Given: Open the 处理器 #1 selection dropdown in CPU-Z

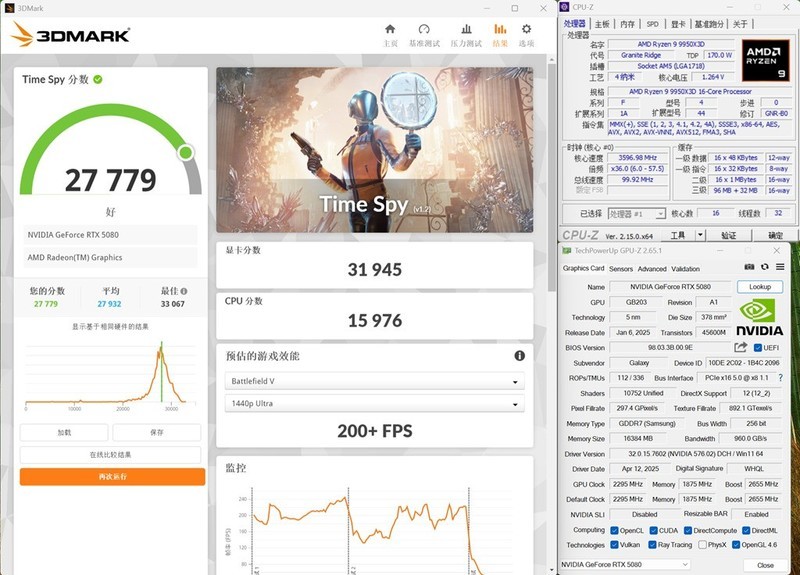Looking at the screenshot, I should 637,214.
